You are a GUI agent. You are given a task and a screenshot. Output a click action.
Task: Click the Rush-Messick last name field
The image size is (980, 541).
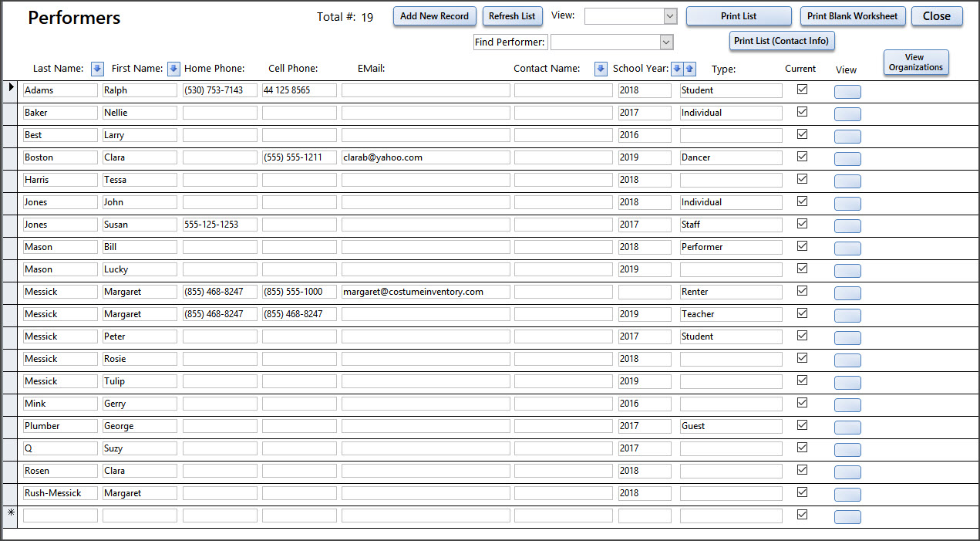click(60, 493)
